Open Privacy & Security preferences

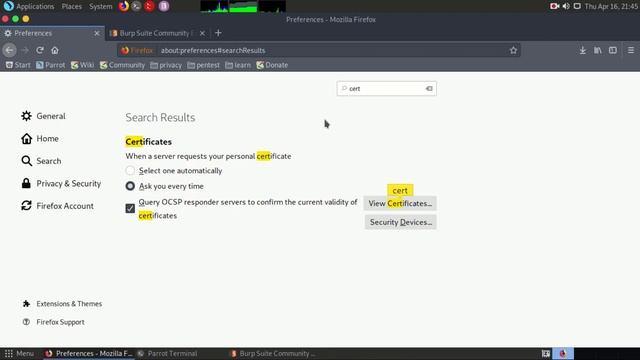[x=61, y=184]
